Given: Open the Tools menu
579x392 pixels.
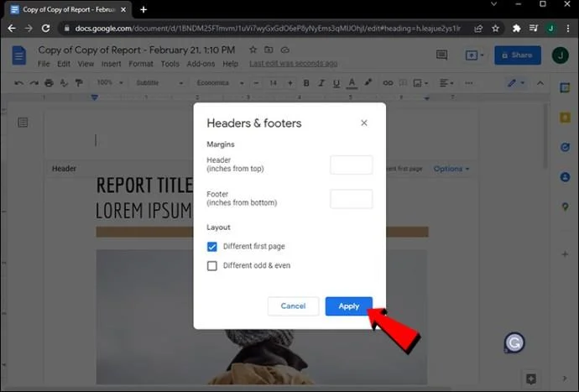Looking at the screenshot, I should coord(170,64).
